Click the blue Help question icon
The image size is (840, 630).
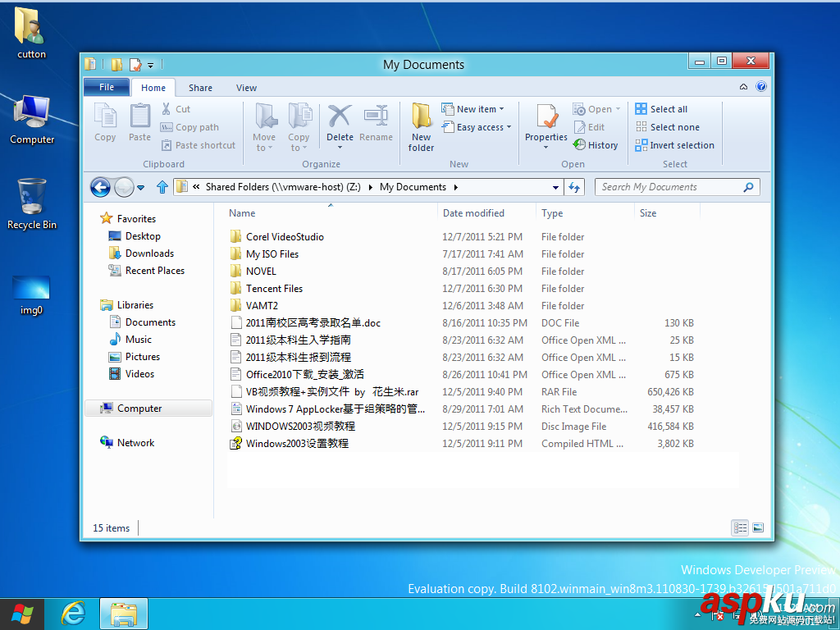click(761, 86)
